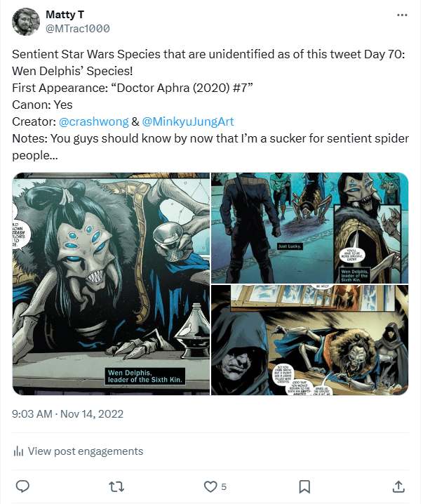View post engagements
The width and height of the screenshot is (423, 504).
[85, 451]
